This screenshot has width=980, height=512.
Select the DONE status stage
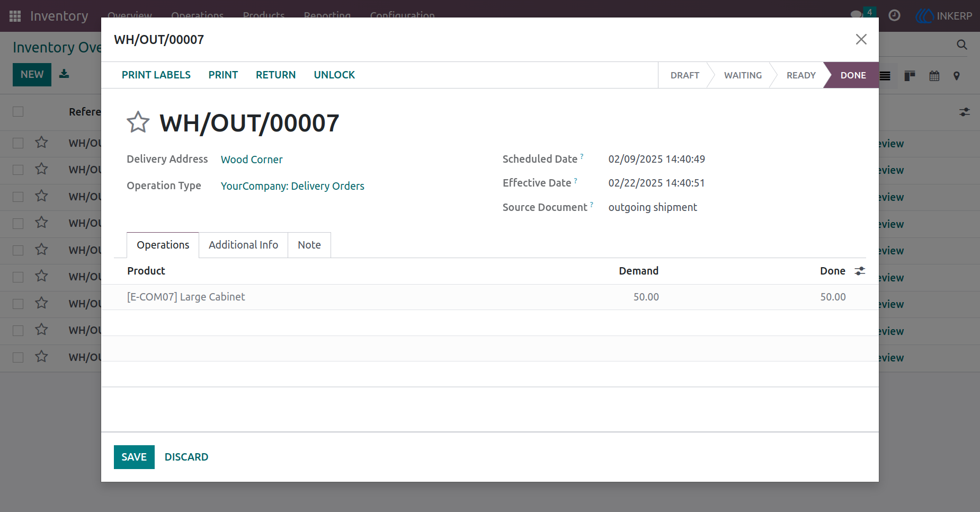pyautogui.click(x=853, y=75)
